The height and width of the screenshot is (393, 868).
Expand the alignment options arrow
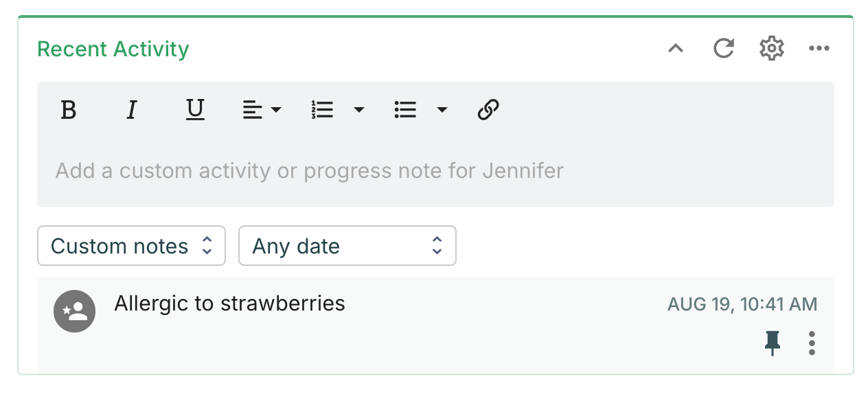[276, 110]
